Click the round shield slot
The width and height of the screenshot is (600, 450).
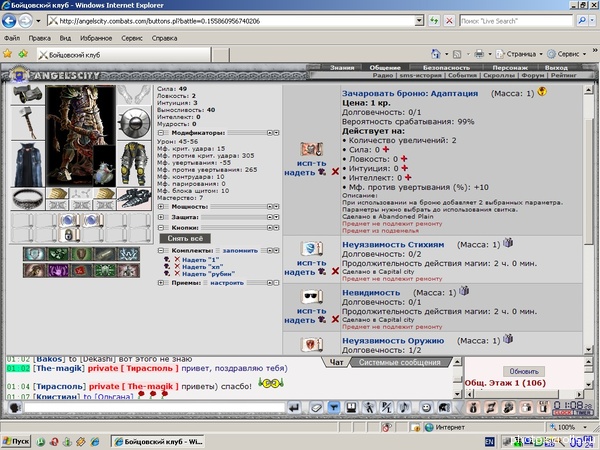pyautogui.click(x=134, y=123)
